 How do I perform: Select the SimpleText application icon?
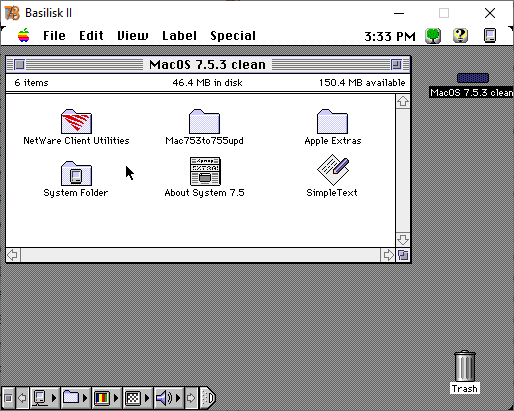[x=333, y=170]
